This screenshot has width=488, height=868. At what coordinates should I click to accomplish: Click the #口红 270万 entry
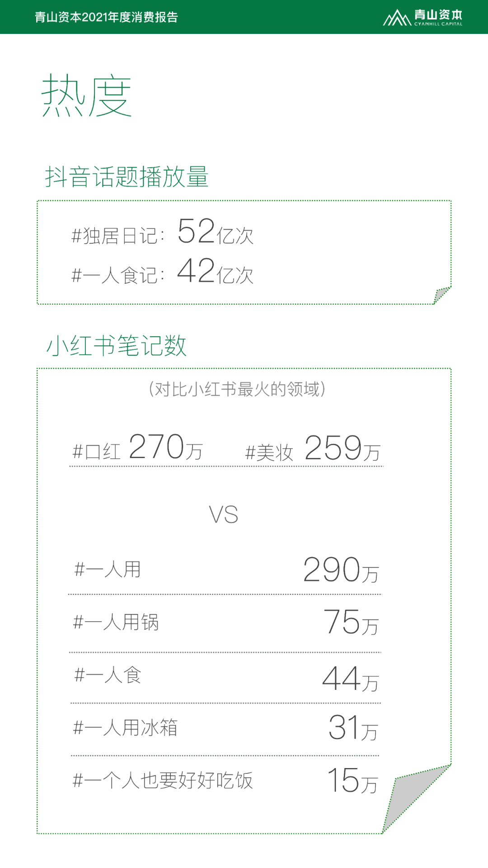coord(137,447)
